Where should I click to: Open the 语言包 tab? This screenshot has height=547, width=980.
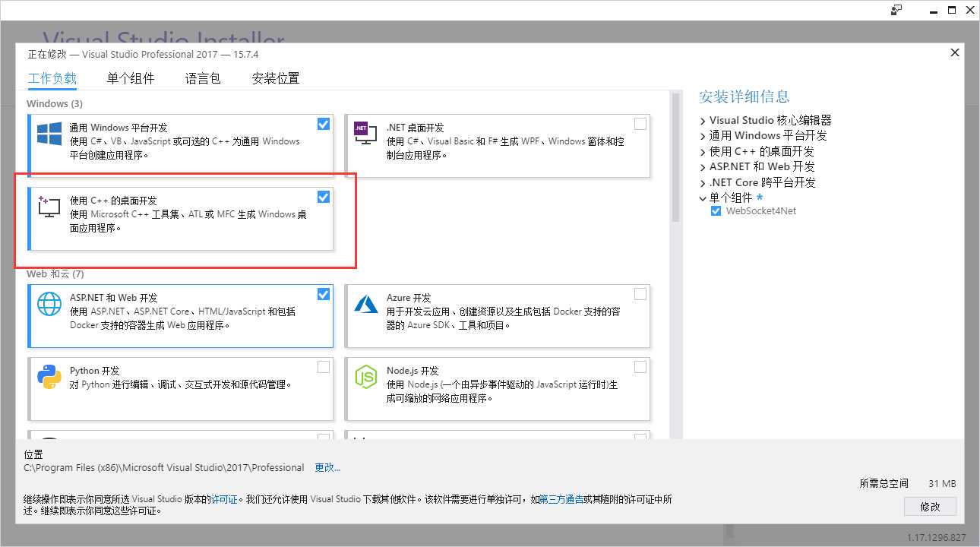203,78
